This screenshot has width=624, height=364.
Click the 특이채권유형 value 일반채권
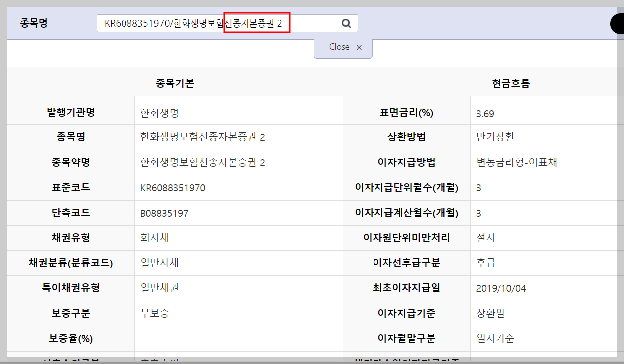click(x=159, y=288)
